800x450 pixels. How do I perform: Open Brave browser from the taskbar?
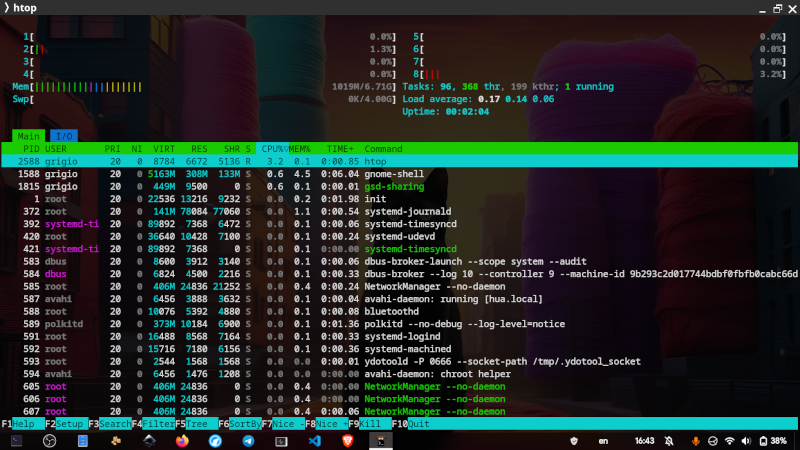click(x=347, y=440)
